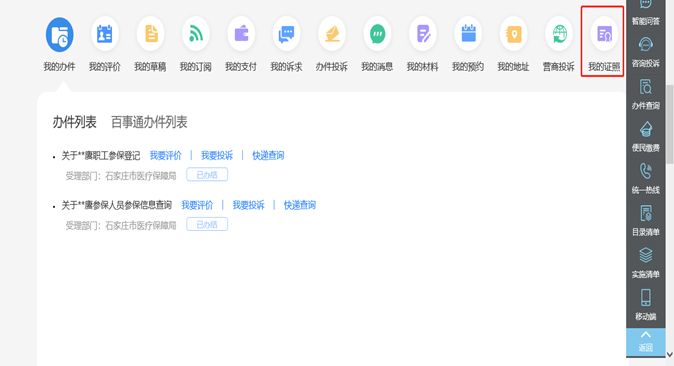Open the 我的评价 icon
674x366 pixels.
coord(104,34)
